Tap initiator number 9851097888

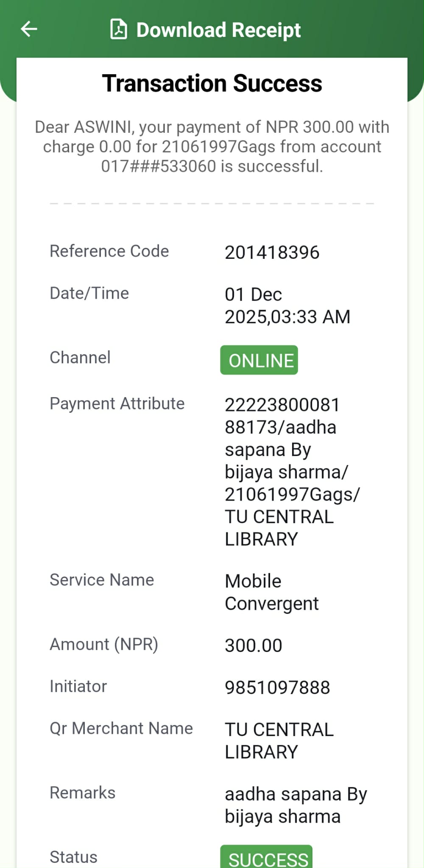click(277, 688)
